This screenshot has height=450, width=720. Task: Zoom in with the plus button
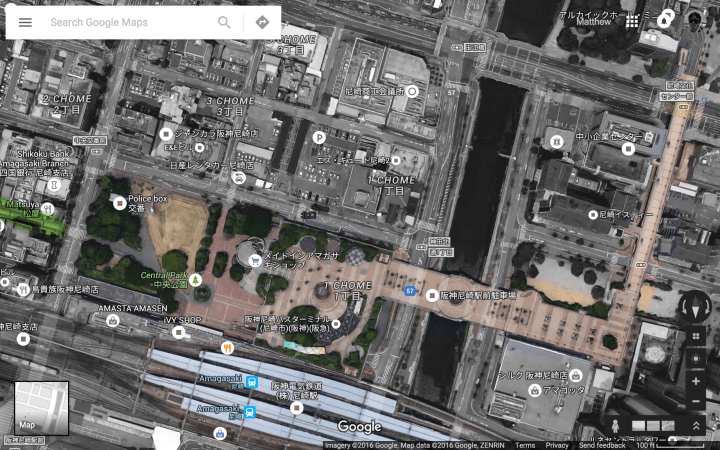tap(696, 381)
